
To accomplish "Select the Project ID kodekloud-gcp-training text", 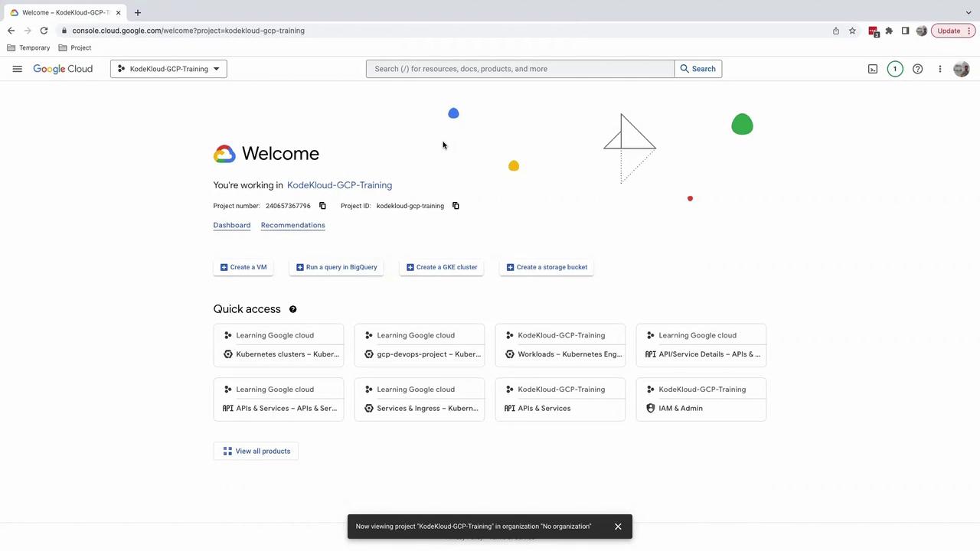I will (410, 206).
